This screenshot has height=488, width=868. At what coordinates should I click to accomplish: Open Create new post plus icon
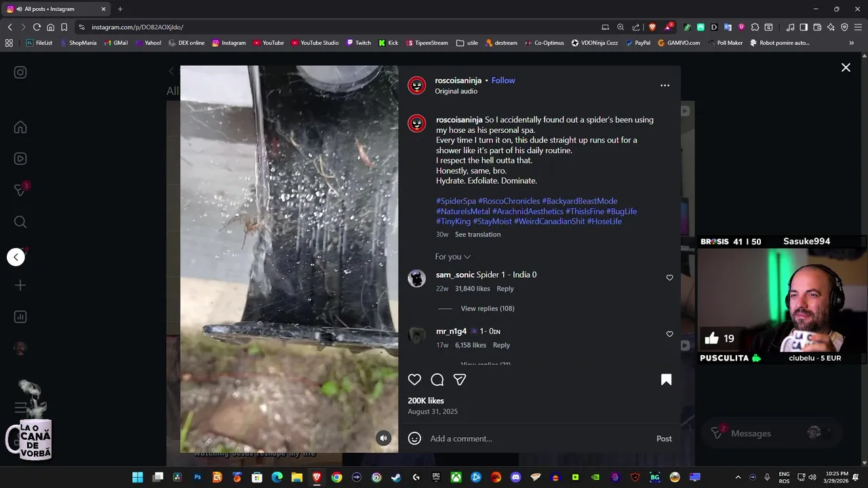(20, 285)
